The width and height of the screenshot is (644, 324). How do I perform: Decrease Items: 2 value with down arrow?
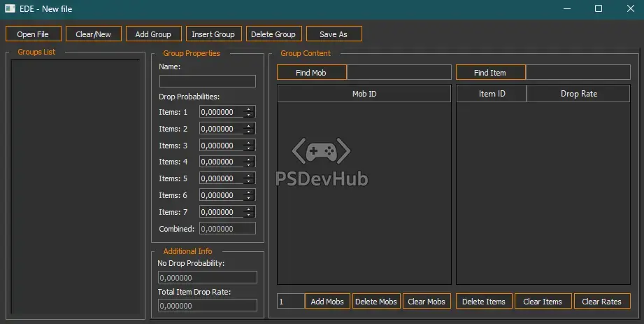[249, 132]
